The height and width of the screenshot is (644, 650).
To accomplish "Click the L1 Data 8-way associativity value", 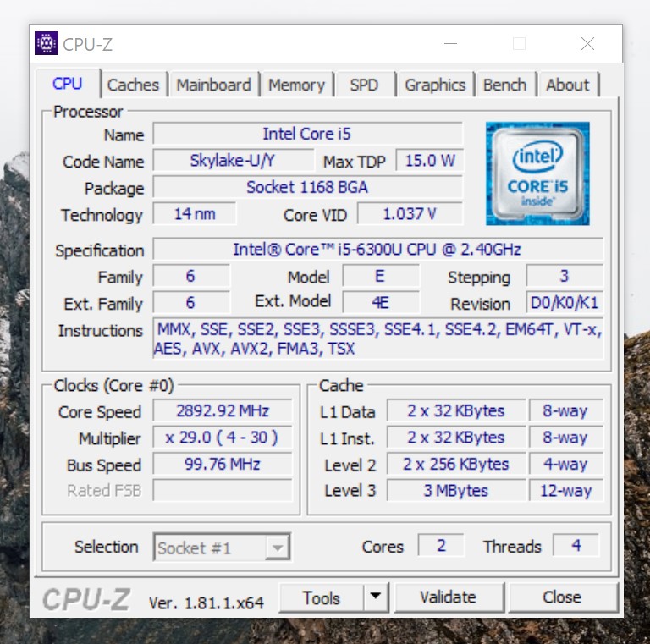I will click(x=566, y=410).
